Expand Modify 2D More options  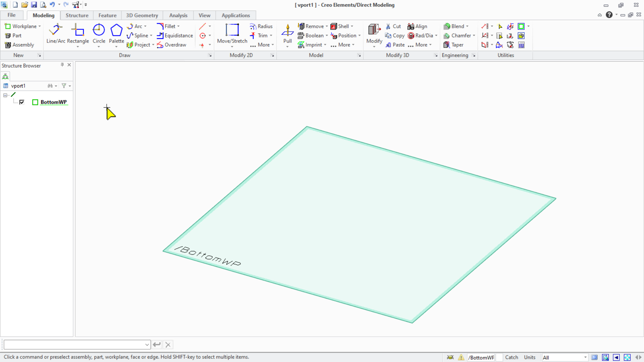coord(262,45)
